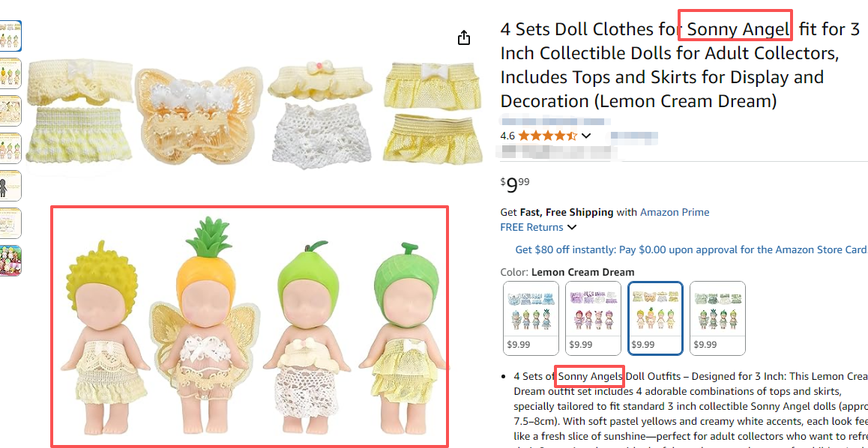Open the ratings breakdown chevron
Viewport: 868px width, 448px height.
click(x=586, y=136)
